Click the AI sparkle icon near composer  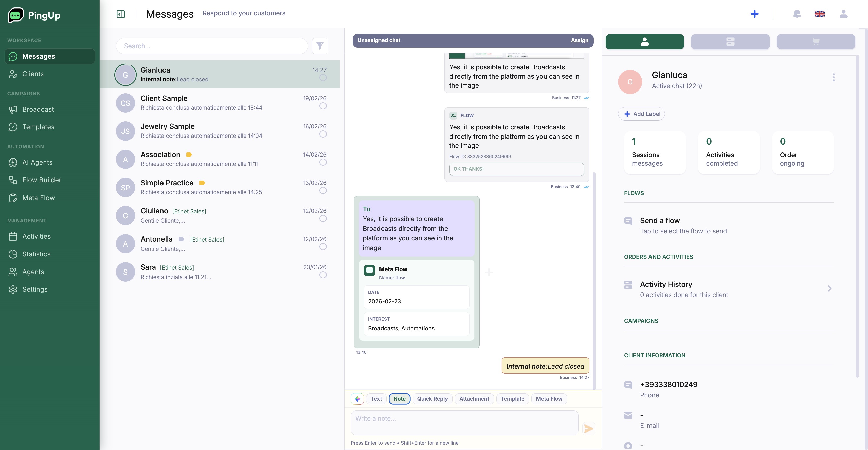point(357,399)
